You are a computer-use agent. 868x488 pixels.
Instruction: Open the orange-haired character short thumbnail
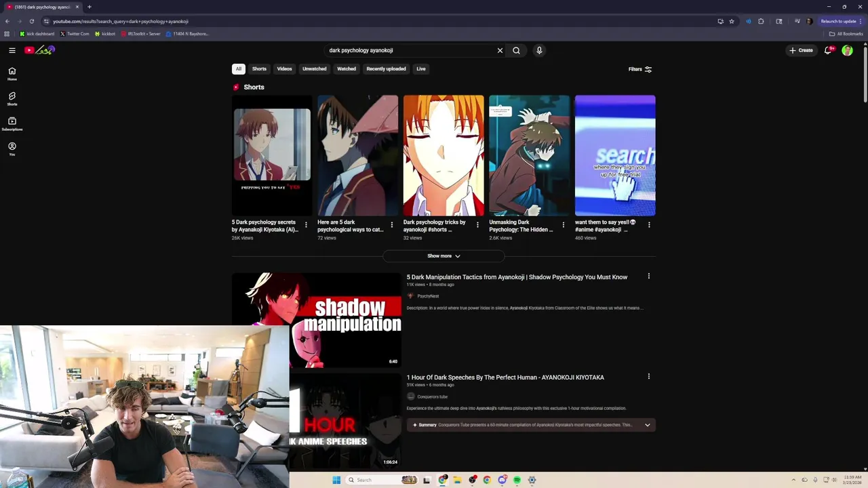443,155
